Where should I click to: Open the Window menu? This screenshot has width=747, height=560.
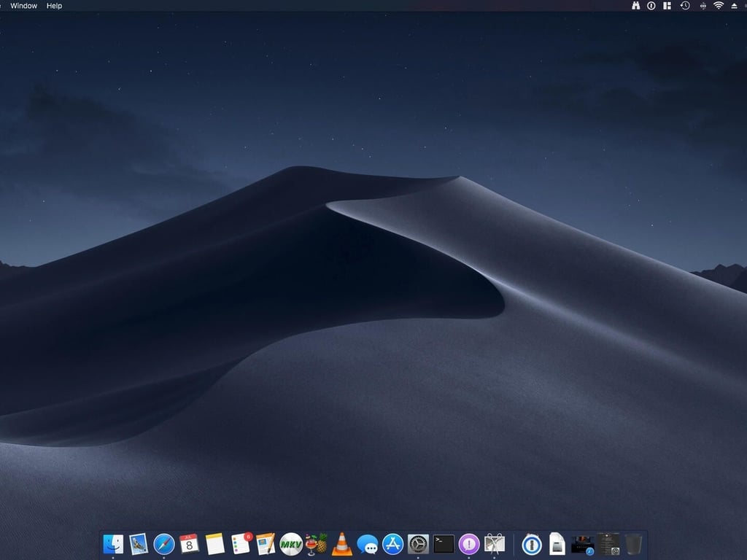click(24, 6)
